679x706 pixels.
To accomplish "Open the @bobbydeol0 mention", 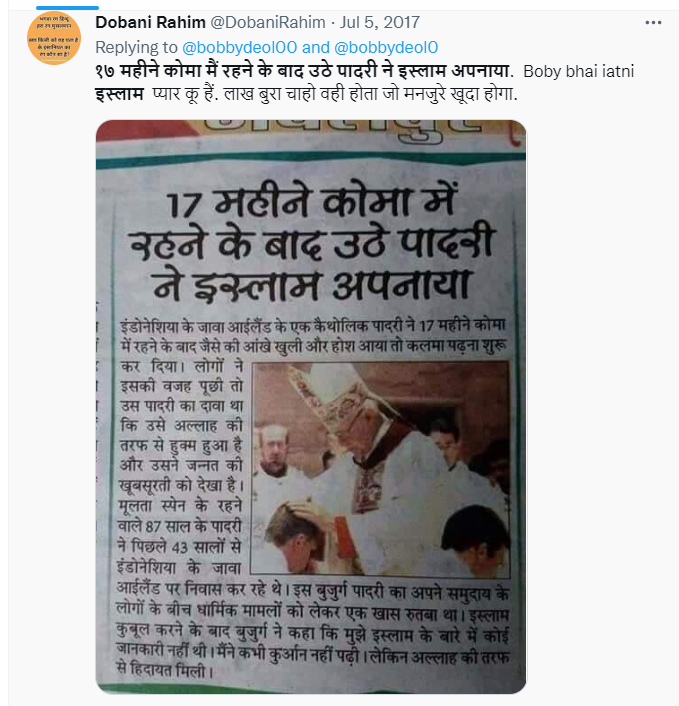I will (x=386, y=47).
